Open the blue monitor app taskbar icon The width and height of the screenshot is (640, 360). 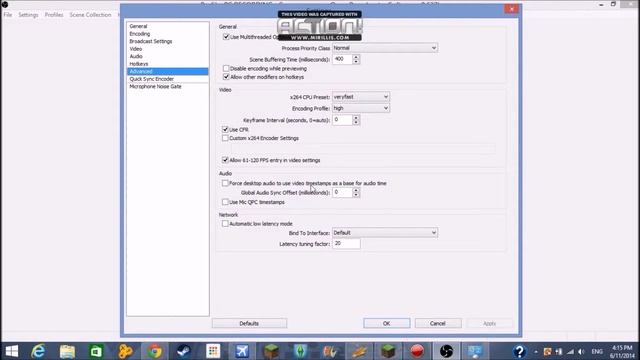click(475, 351)
